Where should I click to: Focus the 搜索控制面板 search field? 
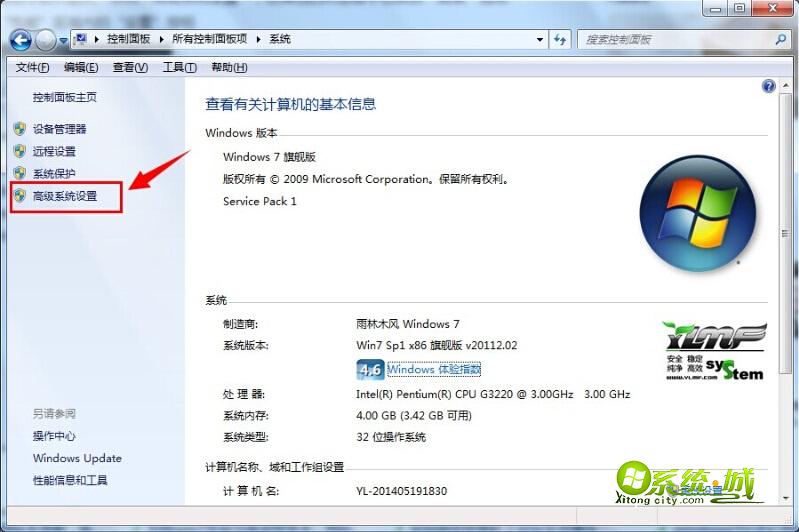(675, 40)
